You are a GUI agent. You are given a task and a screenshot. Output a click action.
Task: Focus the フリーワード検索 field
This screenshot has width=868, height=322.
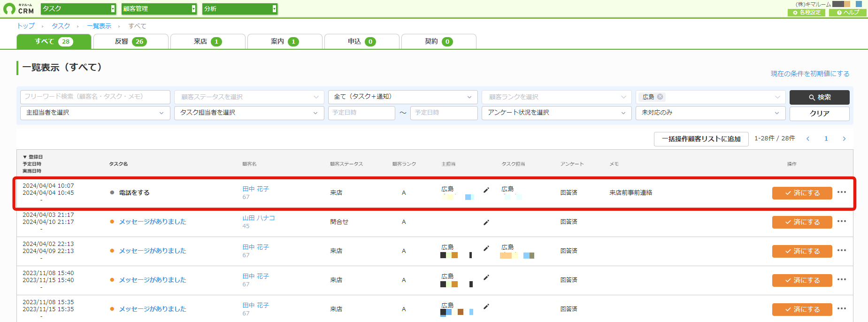click(95, 97)
